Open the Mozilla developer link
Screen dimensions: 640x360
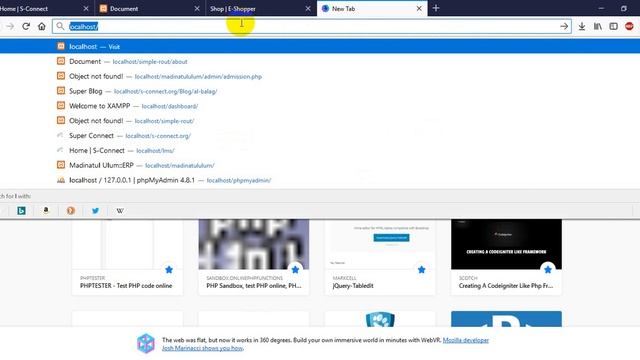466,340
